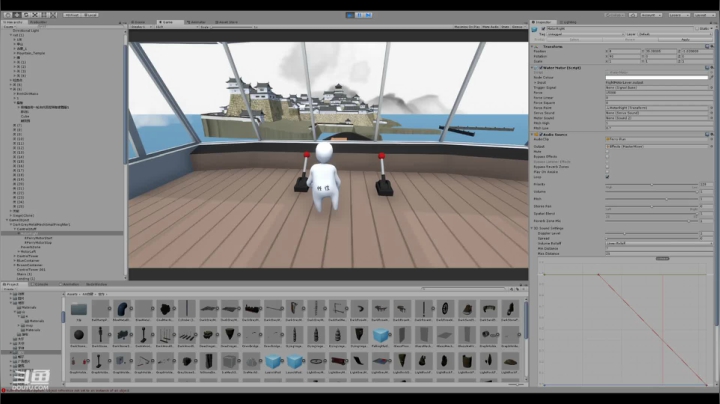
Task: Toggle the Static checkbox
Action: click(x=698, y=29)
